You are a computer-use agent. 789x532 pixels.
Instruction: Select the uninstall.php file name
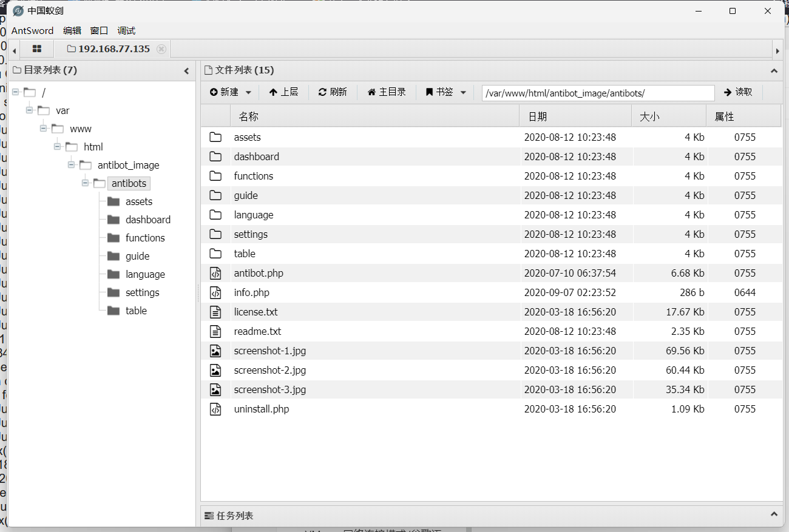(262, 409)
